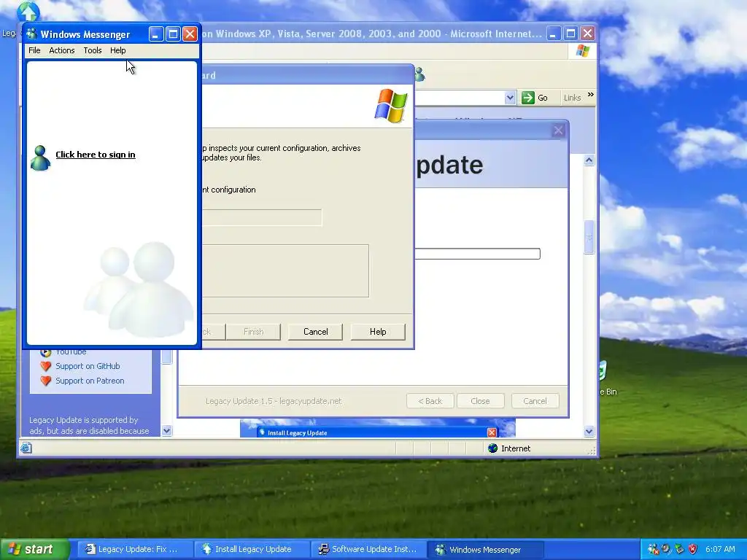This screenshot has height=560, width=747.
Task: Switch to Windows Messenger taskbar button
Action: 484,550
